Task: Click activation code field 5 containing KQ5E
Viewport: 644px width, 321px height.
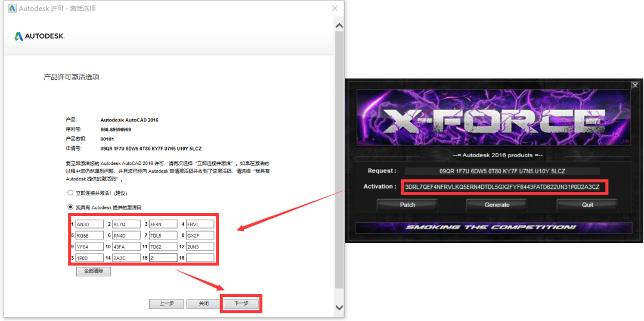Action: coord(89,235)
